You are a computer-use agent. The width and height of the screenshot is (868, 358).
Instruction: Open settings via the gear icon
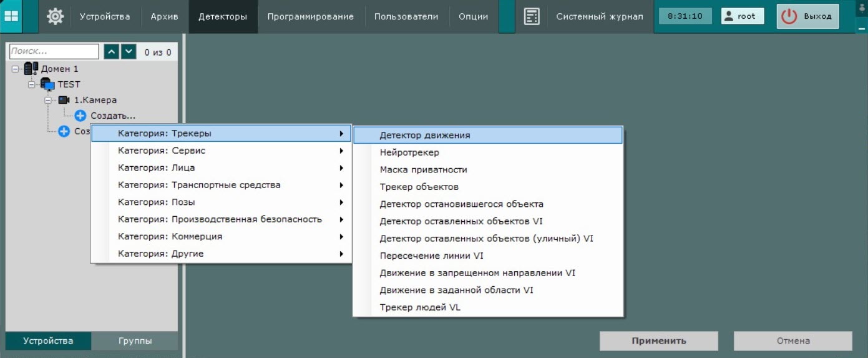(55, 16)
